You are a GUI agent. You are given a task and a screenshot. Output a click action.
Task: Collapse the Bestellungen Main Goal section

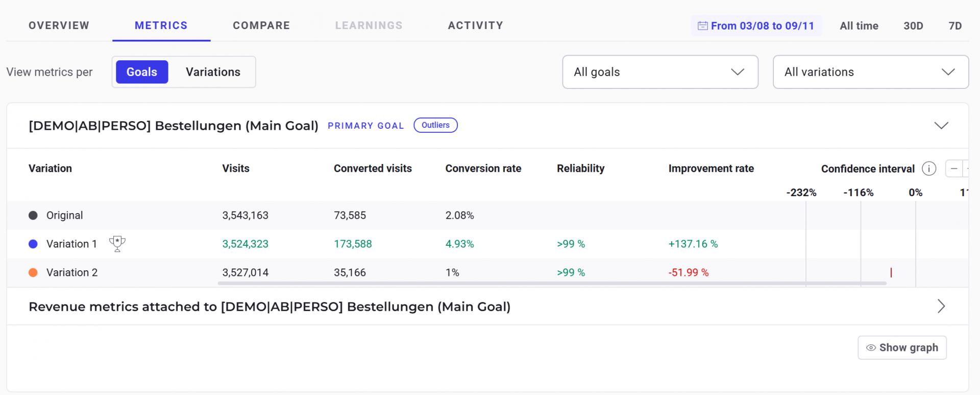pyautogui.click(x=941, y=126)
